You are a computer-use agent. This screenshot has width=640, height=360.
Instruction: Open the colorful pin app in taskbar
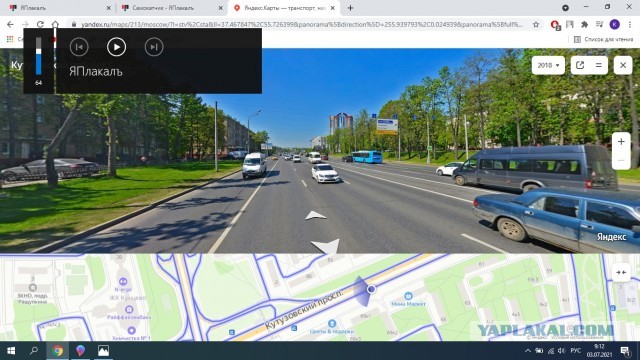pos(80,351)
